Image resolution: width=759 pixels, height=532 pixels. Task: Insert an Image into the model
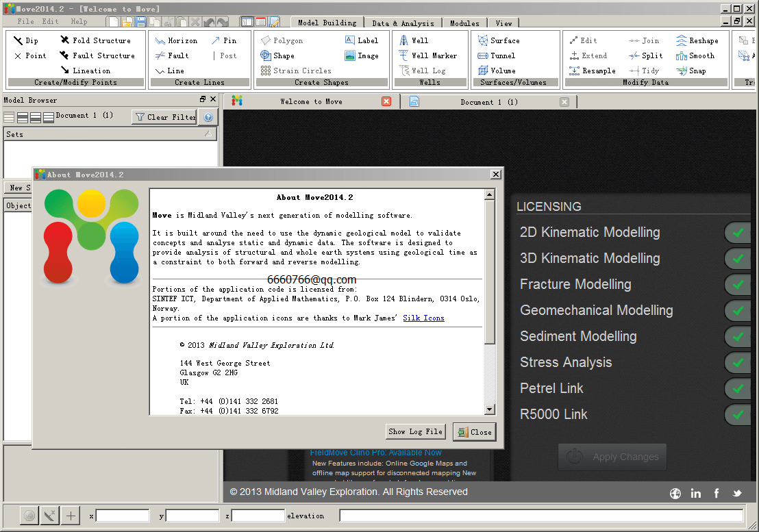tap(362, 55)
